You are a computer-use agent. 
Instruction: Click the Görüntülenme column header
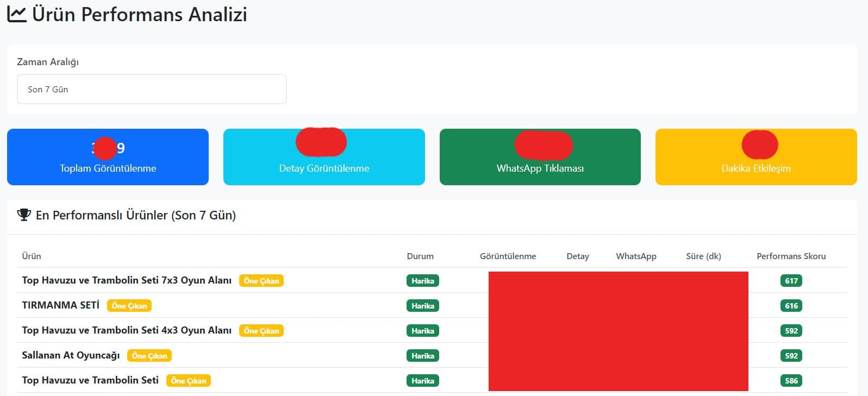pyautogui.click(x=508, y=256)
